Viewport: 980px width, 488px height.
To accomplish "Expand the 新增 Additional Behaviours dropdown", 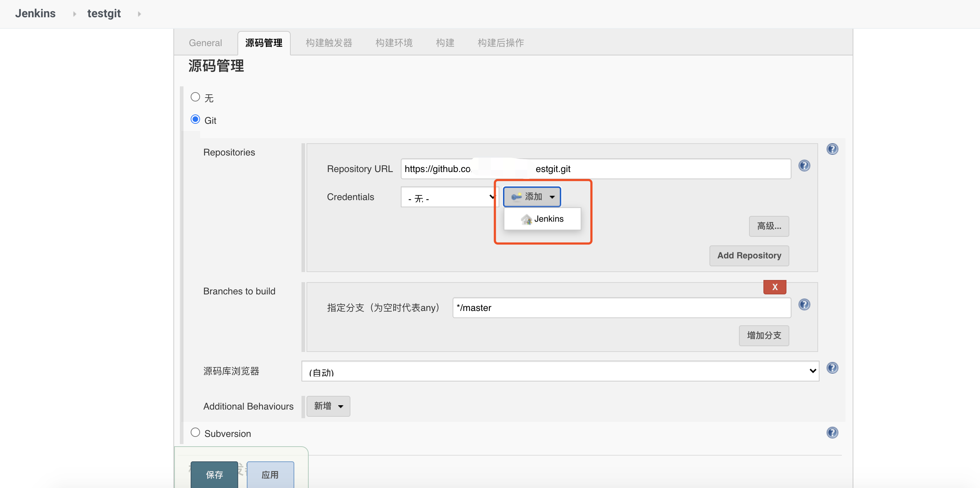I will click(x=328, y=406).
